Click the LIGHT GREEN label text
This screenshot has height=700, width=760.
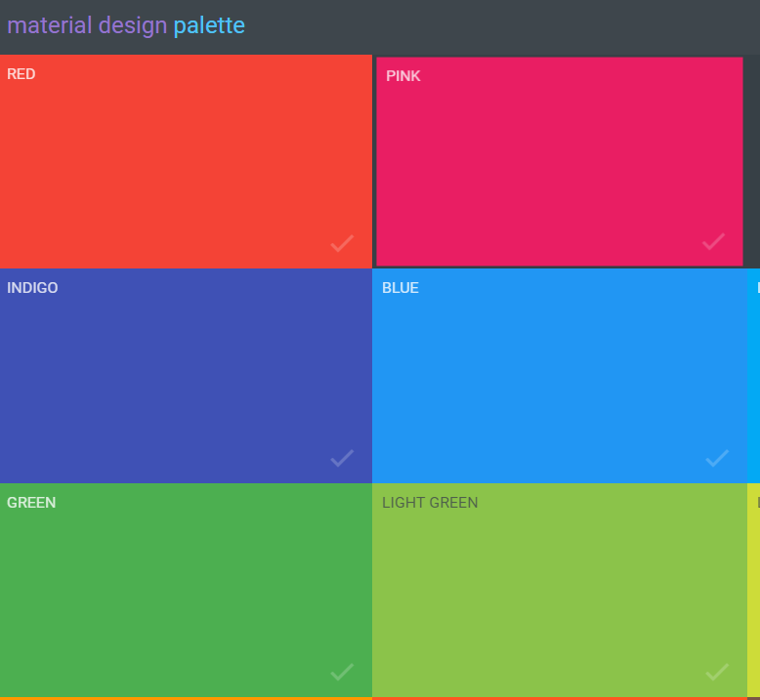[430, 503]
